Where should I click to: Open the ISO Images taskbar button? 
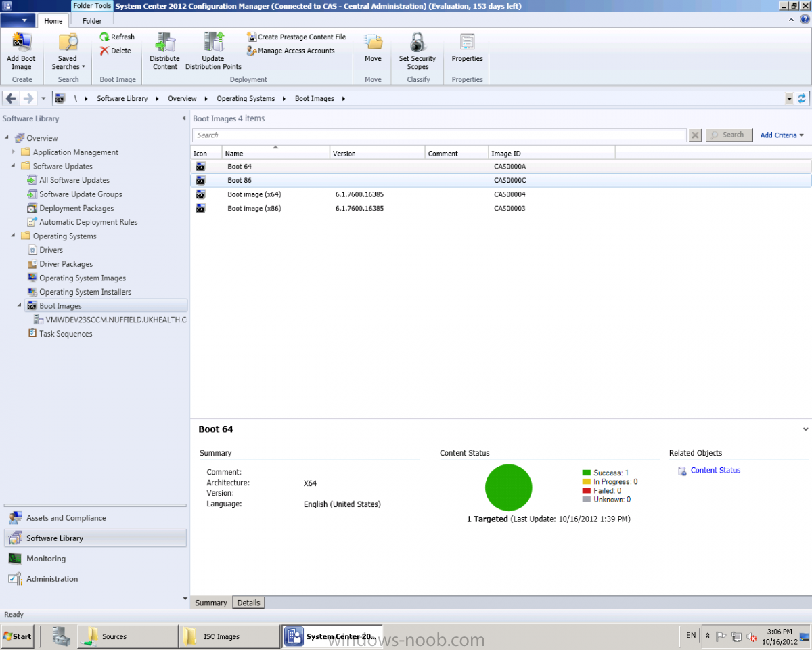click(230, 636)
